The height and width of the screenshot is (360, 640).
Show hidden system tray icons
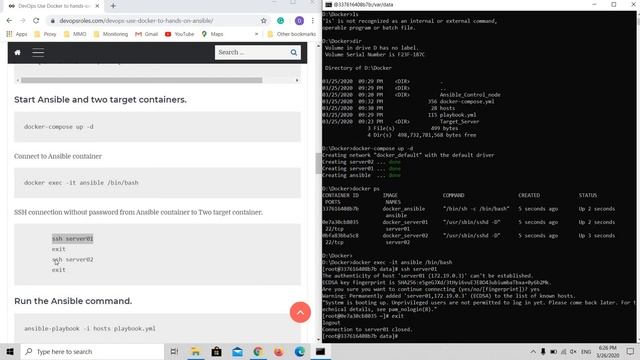(533, 351)
